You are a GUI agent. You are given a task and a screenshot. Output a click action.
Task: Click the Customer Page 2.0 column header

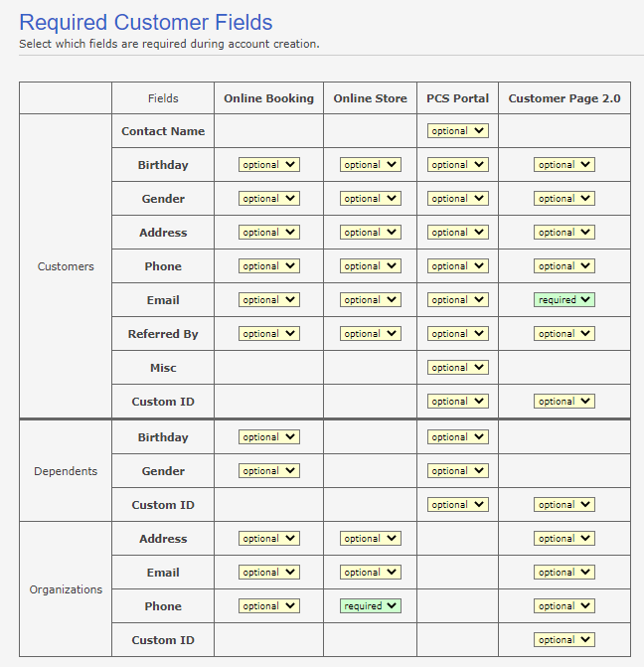point(564,98)
